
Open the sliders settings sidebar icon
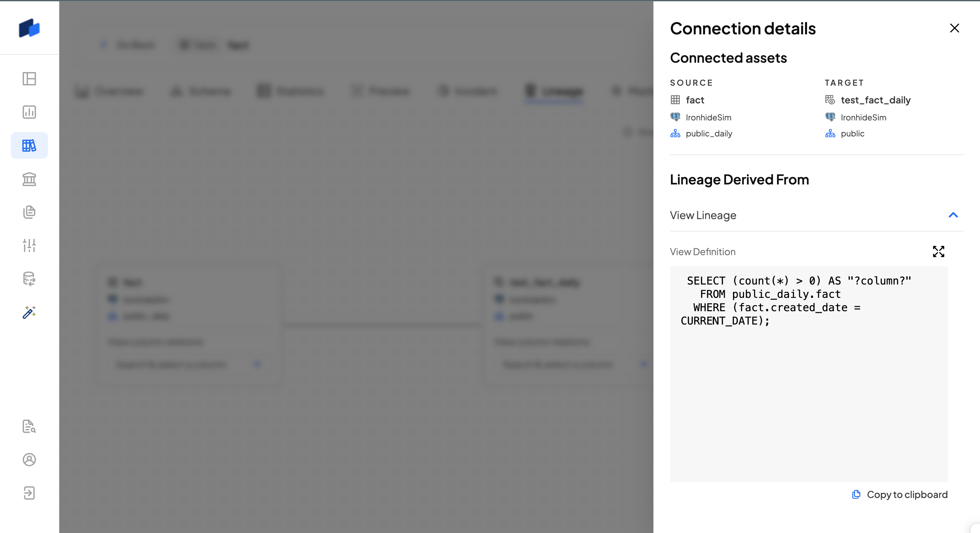[29, 245]
